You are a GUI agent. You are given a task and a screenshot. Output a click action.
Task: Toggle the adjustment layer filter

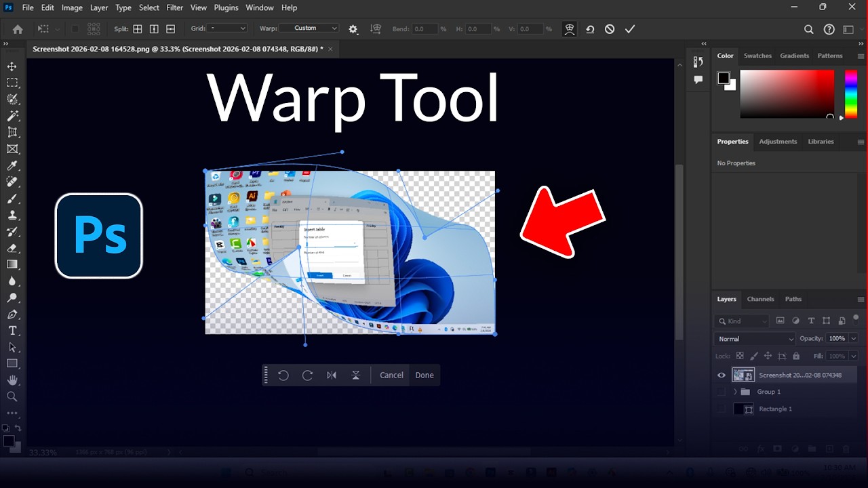coord(795,321)
